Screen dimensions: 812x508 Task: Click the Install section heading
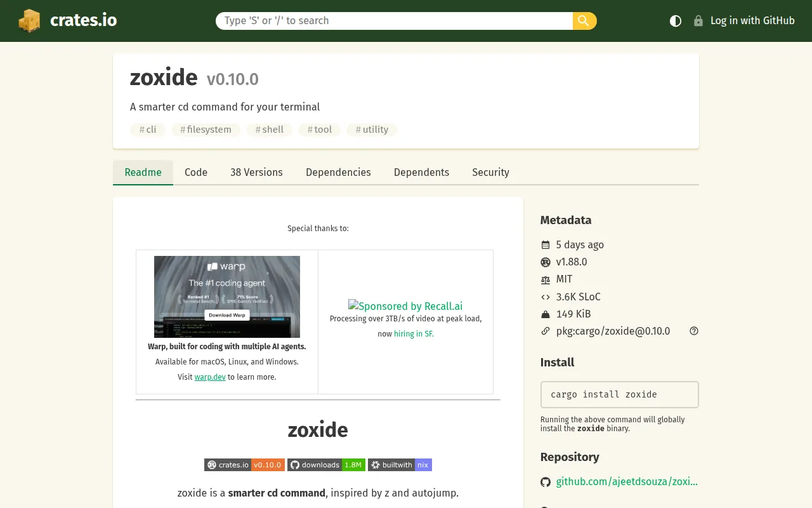[558, 363]
